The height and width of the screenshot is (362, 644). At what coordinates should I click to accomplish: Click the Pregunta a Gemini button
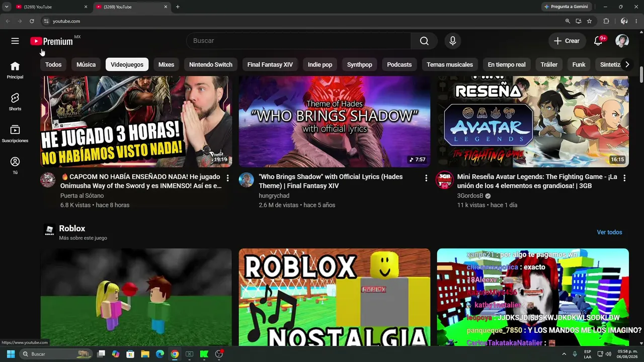click(566, 7)
